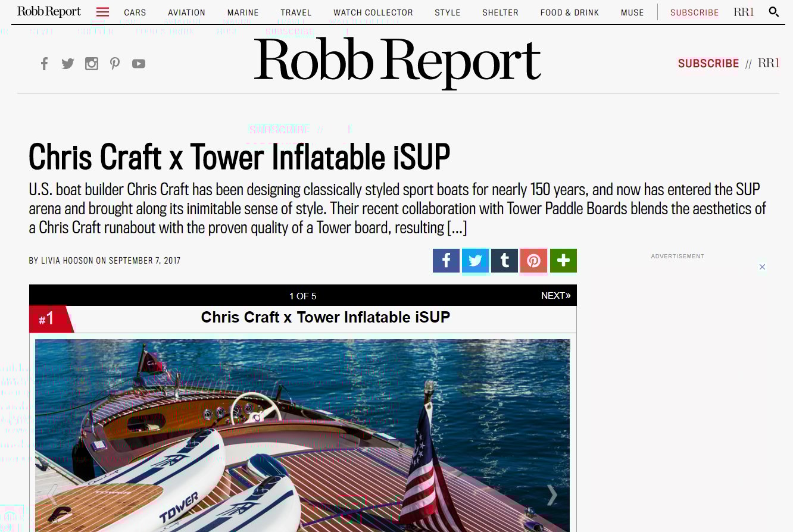Click the article excerpt ending with [...]
The image size is (793, 532).
coord(398,209)
